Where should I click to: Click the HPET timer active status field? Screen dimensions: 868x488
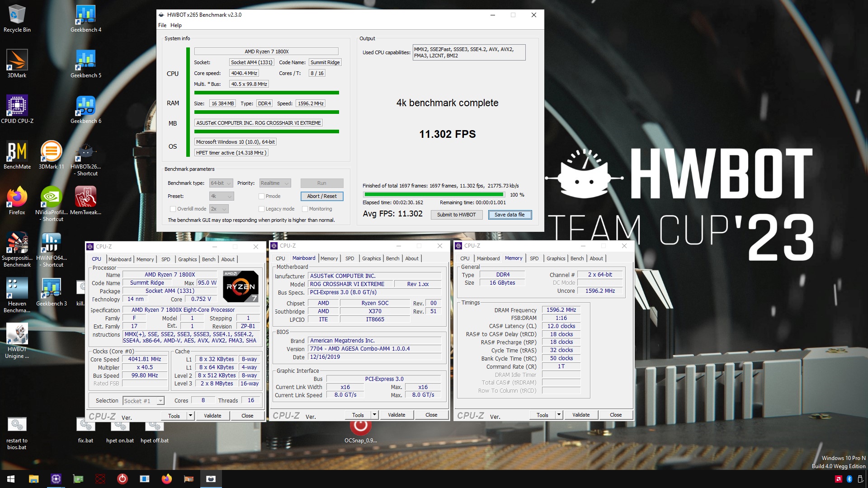click(231, 153)
